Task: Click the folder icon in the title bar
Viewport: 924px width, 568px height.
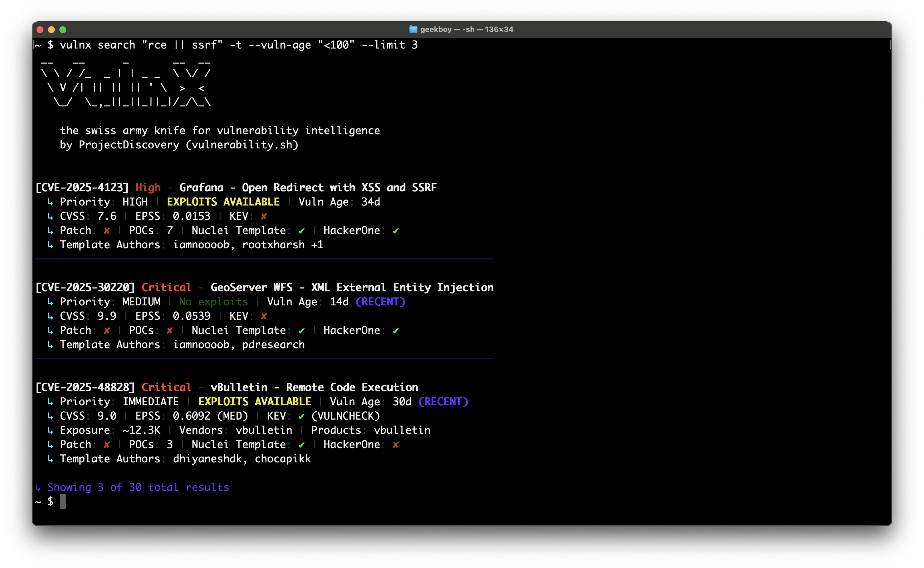Action: click(413, 29)
